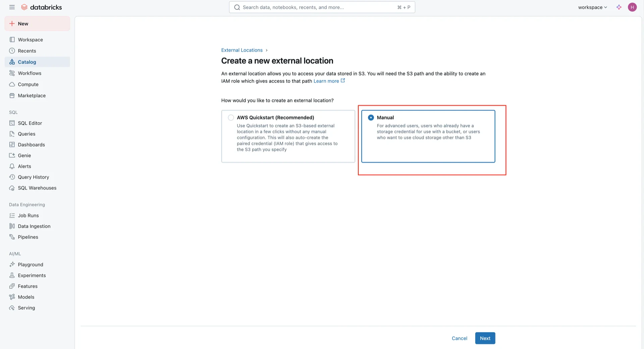
Task: Open Playground in the sidebar
Action: tap(37, 264)
